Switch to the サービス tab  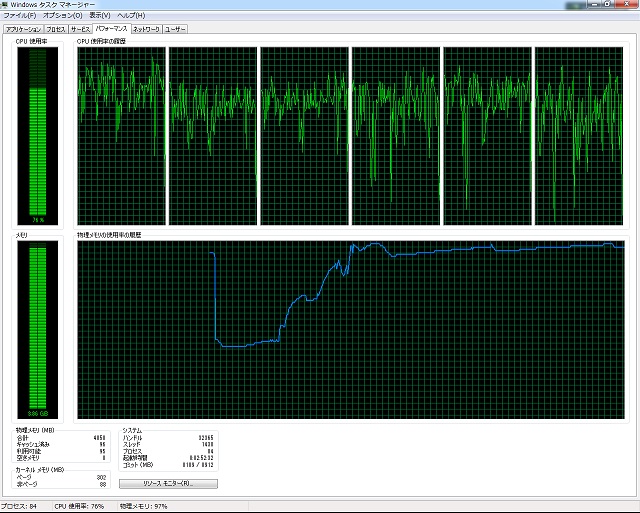[80, 29]
